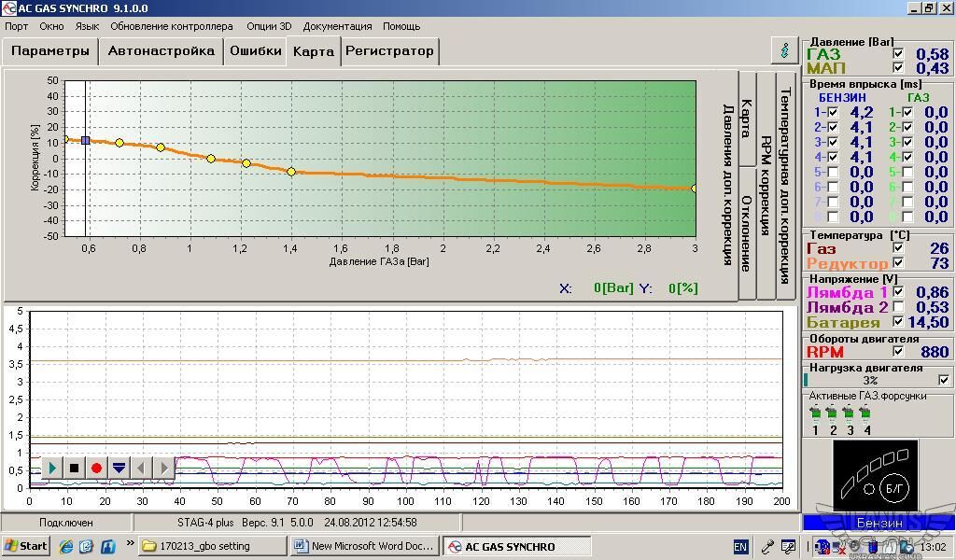
Task: Enable petrol injector 5 checkbox
Action: tap(833, 173)
